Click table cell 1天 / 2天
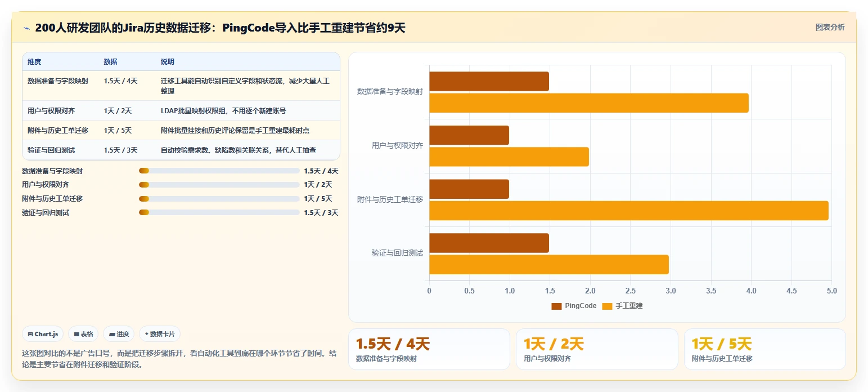The height and width of the screenshot is (392, 868). pos(118,110)
